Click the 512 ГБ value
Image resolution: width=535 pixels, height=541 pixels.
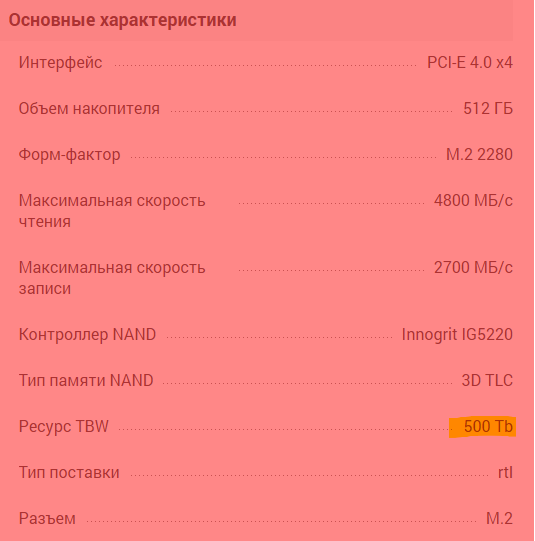(488, 108)
